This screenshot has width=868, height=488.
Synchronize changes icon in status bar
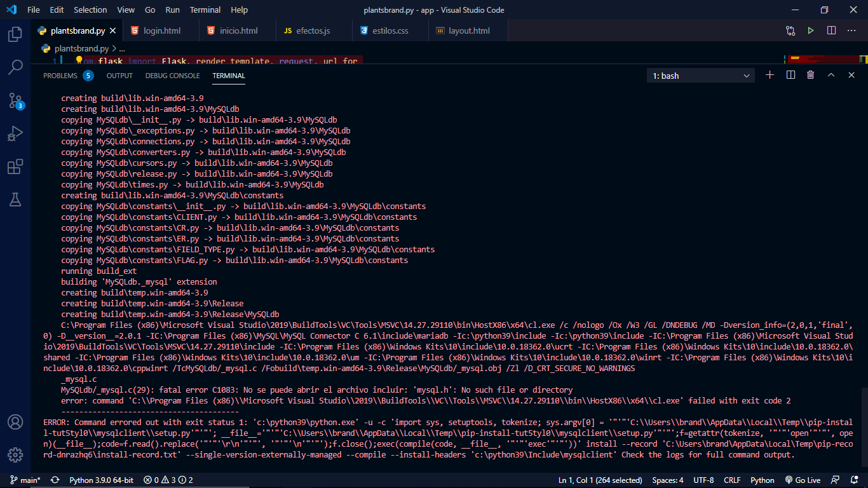point(55,480)
